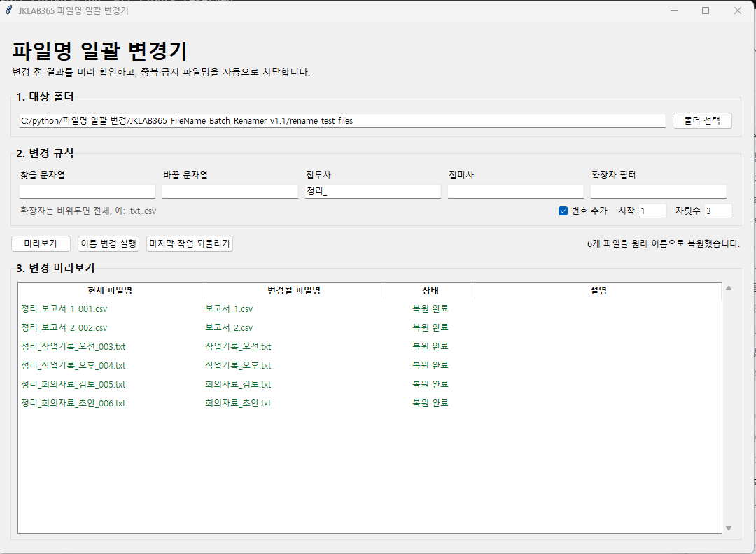Click the 폴더 선택 button
The height and width of the screenshot is (554, 756).
point(702,120)
